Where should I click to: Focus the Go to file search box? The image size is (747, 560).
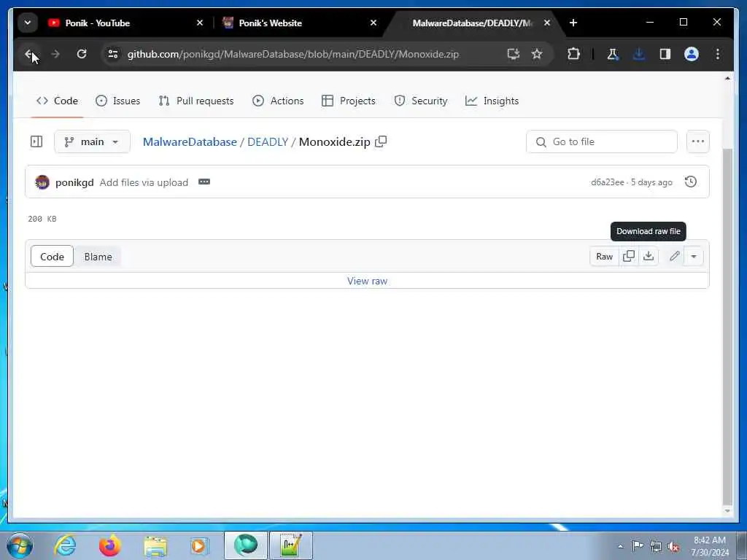602,141
